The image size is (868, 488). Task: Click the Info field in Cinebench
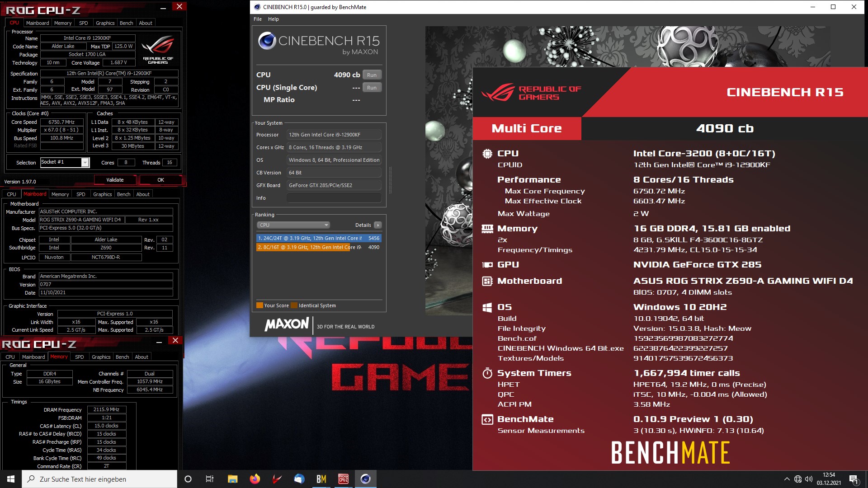[334, 198]
